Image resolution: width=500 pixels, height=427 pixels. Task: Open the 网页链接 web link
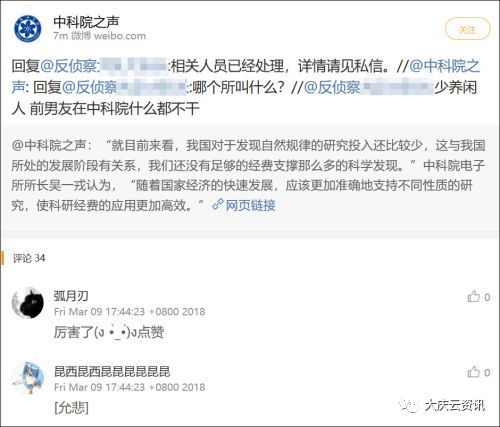pos(251,205)
